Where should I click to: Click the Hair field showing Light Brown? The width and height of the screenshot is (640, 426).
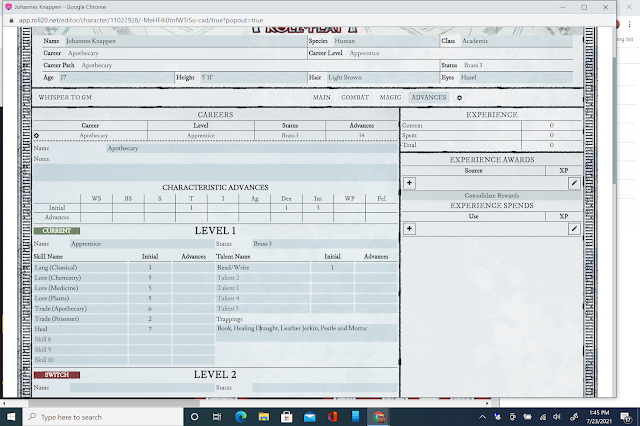(x=383, y=78)
